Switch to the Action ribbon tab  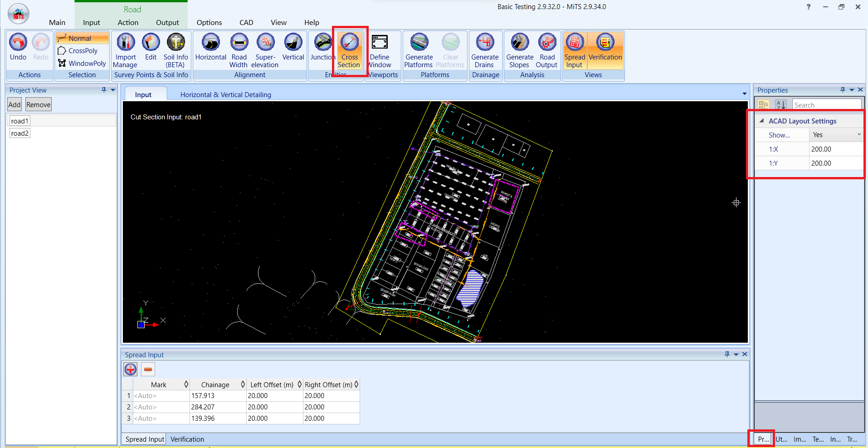(x=128, y=22)
